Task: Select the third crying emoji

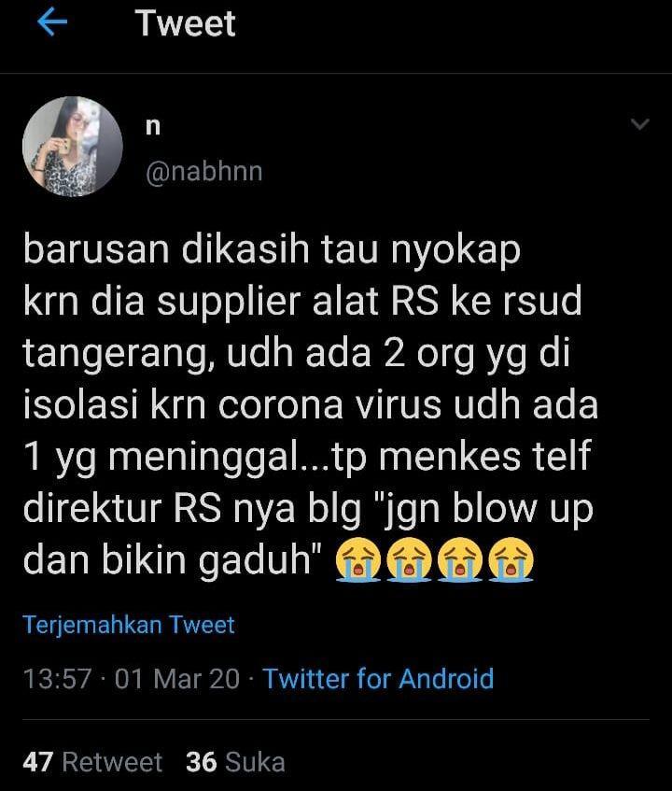Action: (x=460, y=560)
